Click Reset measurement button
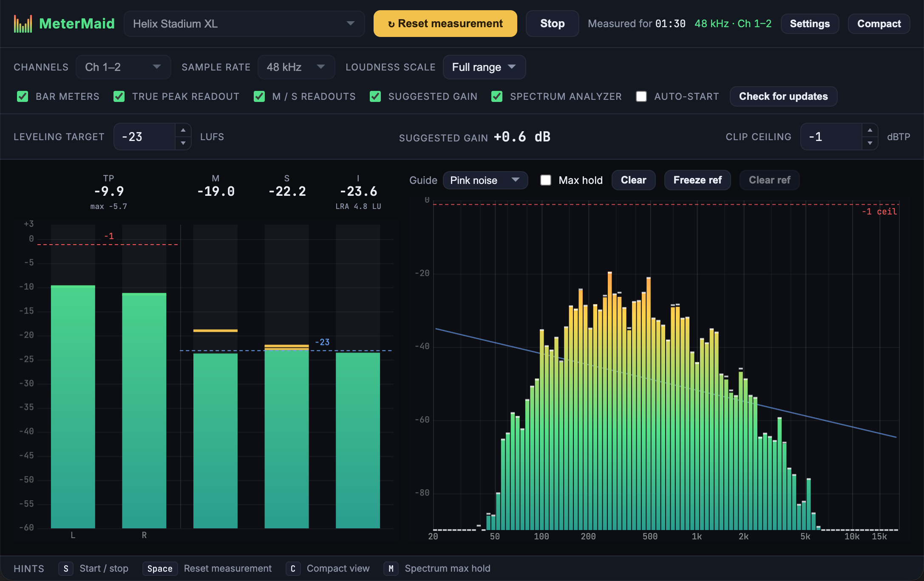This screenshot has height=581, width=924. [445, 24]
